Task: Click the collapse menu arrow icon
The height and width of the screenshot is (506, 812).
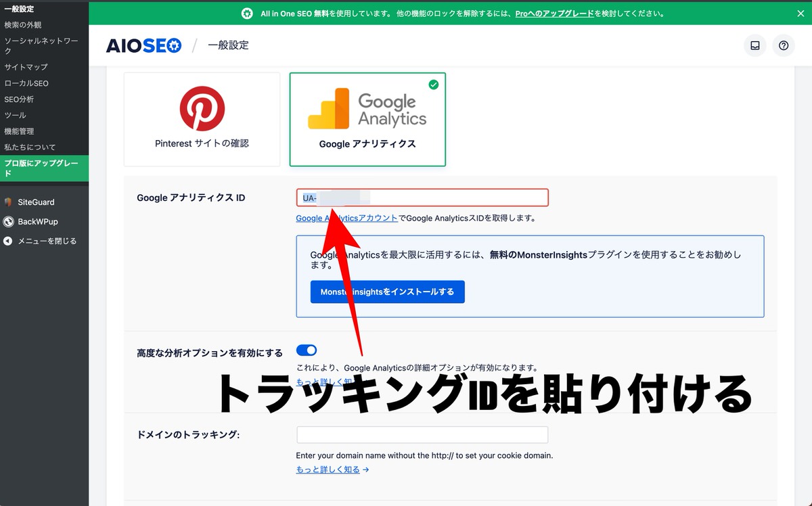Action: pos(8,241)
